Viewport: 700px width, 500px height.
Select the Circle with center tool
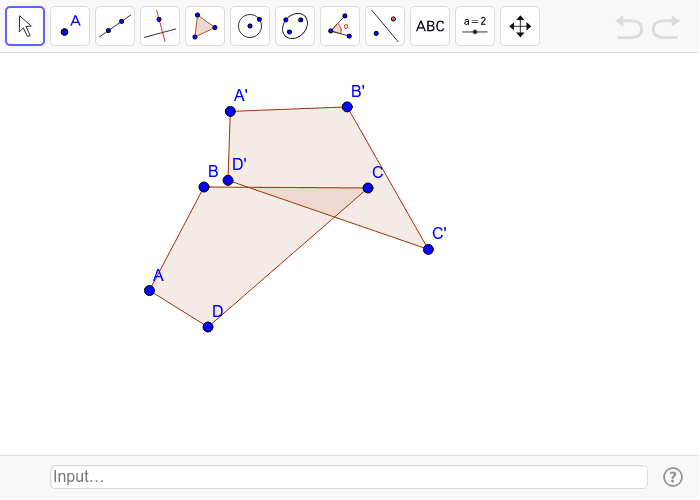[x=250, y=26]
